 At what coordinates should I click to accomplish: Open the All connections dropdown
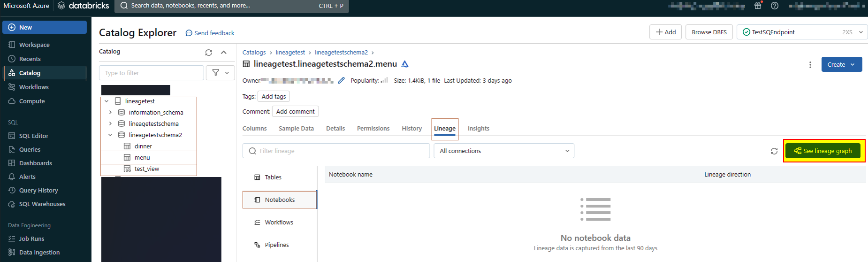pyautogui.click(x=504, y=151)
